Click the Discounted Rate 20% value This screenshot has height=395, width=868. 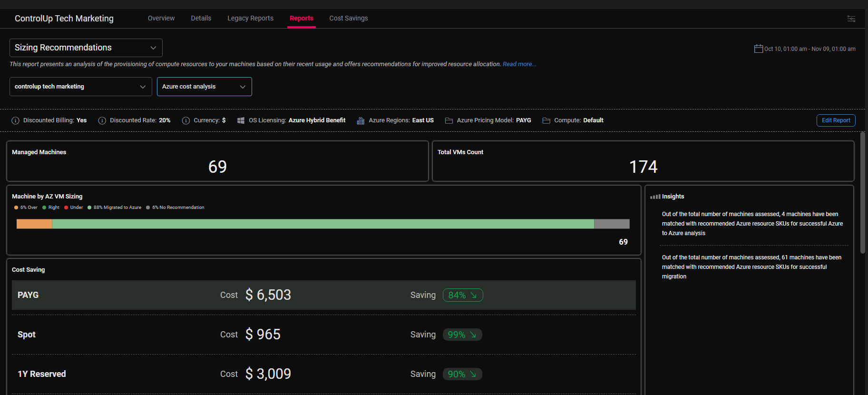tap(165, 120)
